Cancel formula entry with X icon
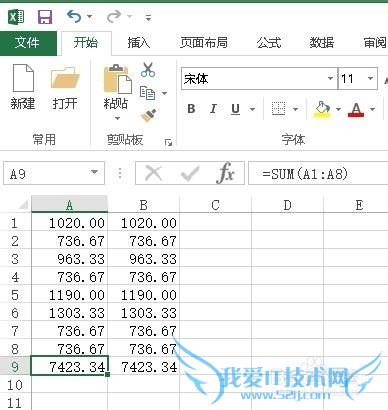The height and width of the screenshot is (410, 388). click(x=154, y=173)
